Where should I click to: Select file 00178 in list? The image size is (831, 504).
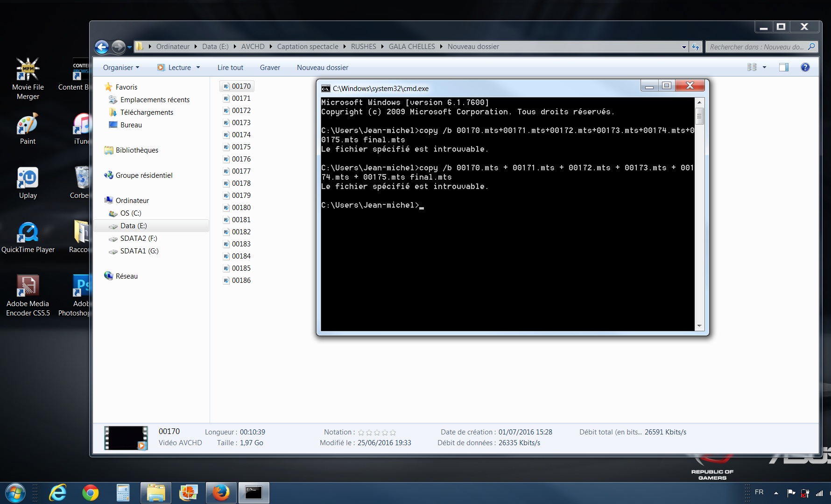[237, 183]
